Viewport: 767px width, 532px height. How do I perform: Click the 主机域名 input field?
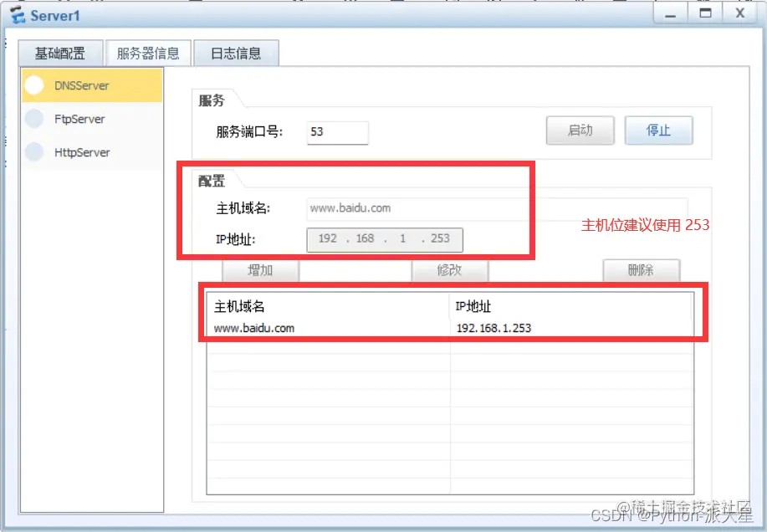(x=497, y=208)
